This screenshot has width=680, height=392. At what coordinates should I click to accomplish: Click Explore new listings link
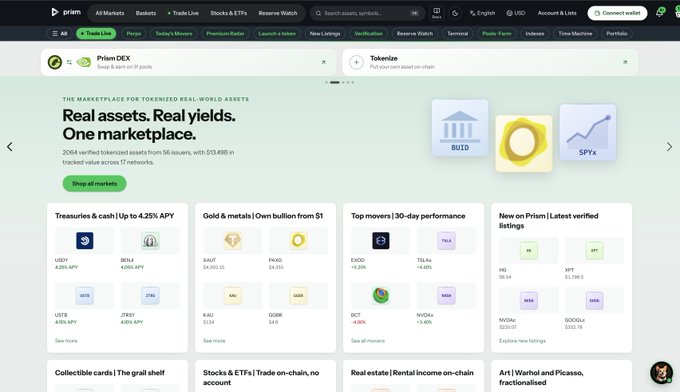point(522,341)
